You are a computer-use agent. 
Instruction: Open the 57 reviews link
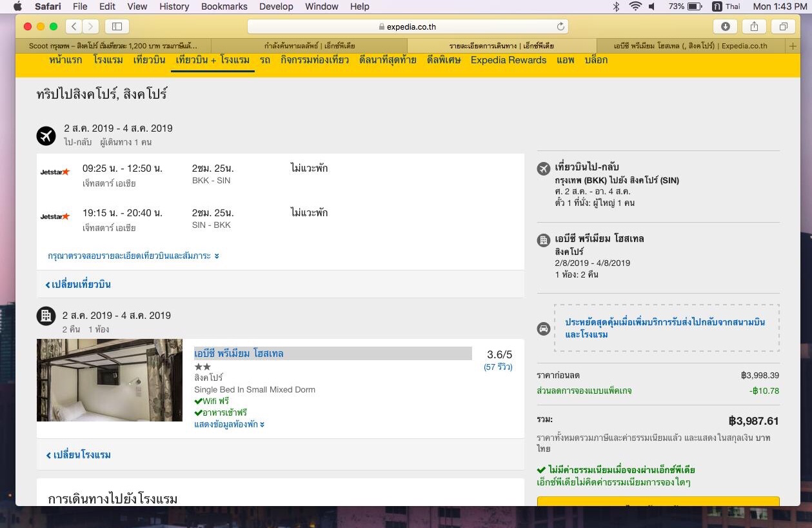coord(498,367)
